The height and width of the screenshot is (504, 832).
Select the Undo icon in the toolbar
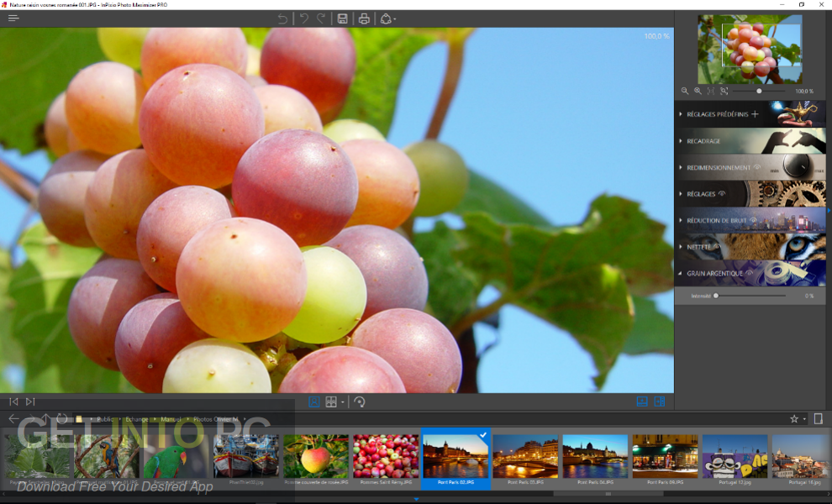(303, 18)
